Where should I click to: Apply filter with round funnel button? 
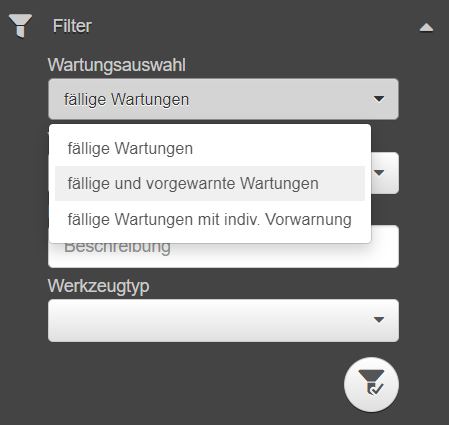coord(371,384)
